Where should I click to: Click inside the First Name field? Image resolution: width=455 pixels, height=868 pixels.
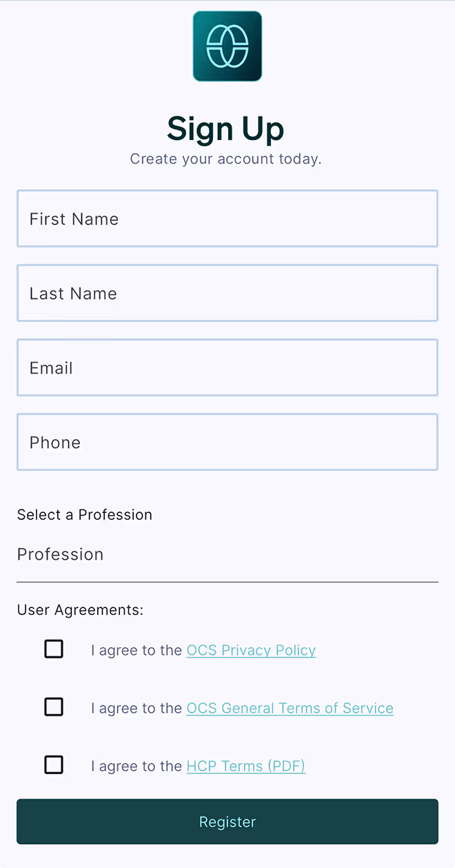pyautogui.click(x=228, y=219)
